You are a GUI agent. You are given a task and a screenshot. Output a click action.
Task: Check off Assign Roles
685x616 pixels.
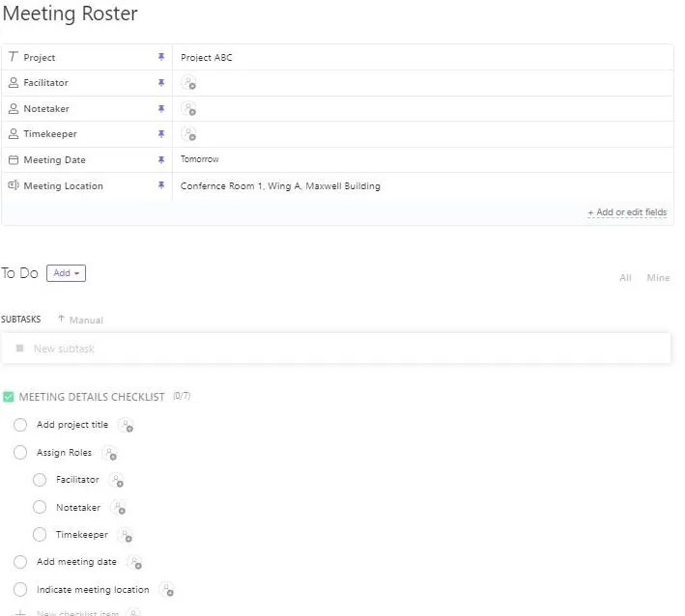pyautogui.click(x=20, y=452)
